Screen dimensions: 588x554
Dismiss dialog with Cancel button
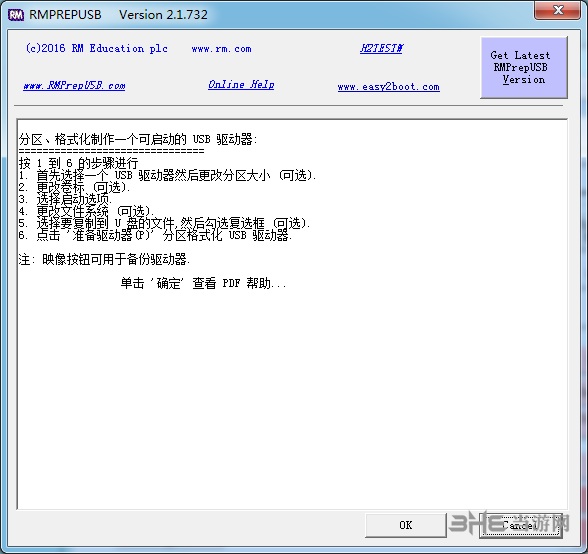click(x=521, y=525)
